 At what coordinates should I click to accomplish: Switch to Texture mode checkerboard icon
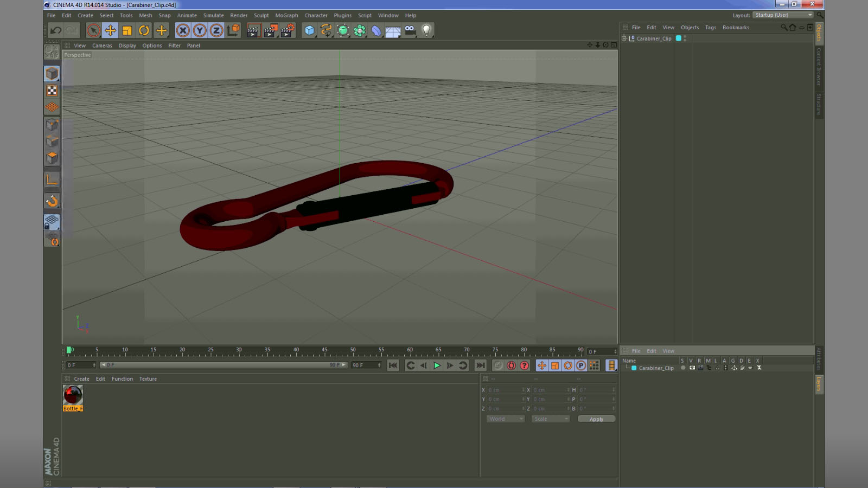[x=52, y=91]
